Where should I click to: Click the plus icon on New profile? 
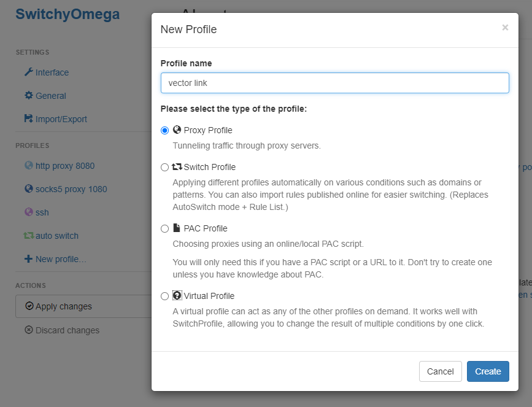click(30, 259)
